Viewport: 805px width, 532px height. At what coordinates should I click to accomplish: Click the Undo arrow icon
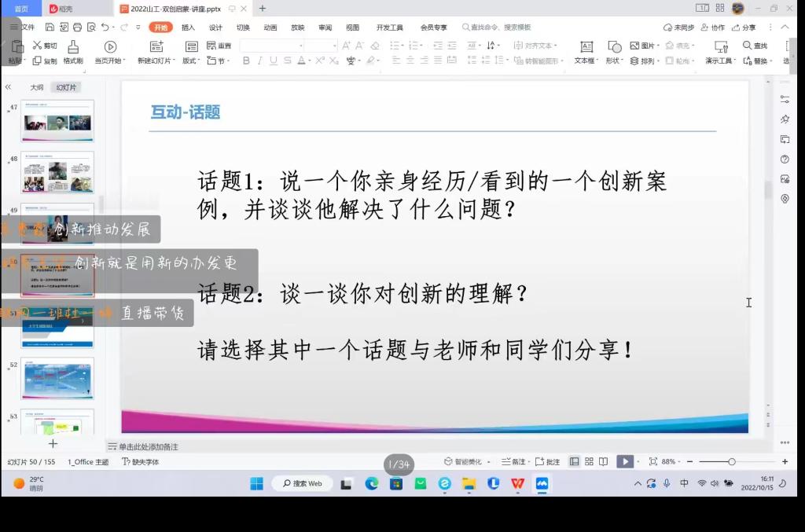pos(104,27)
